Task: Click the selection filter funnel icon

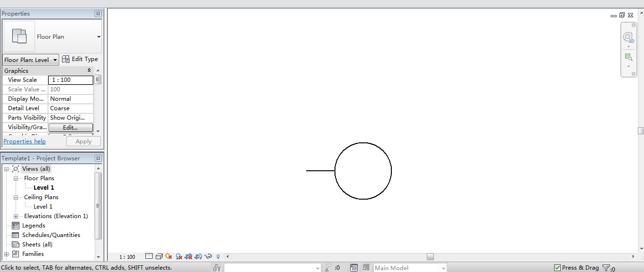Action: pos(606,268)
